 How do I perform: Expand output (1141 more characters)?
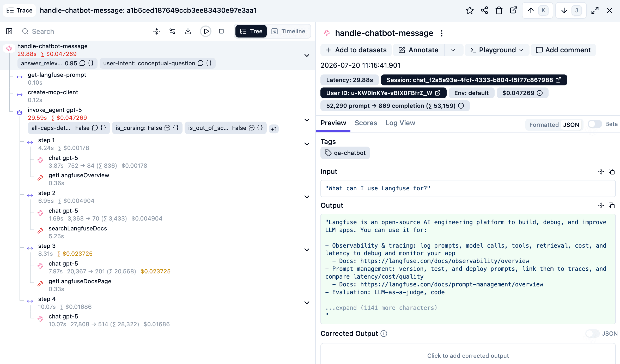point(381,308)
